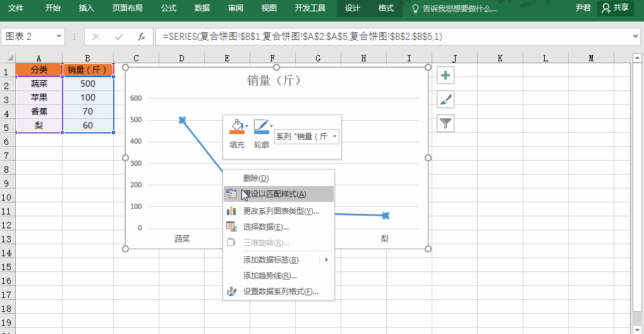Click the Fill paint bucket icon
This screenshot has width=644, height=334.
click(x=236, y=127)
